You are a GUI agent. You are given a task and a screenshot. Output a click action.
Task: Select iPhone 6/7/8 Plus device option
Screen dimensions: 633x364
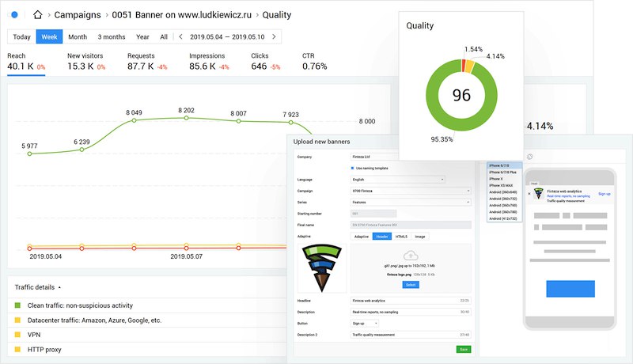coord(504,173)
